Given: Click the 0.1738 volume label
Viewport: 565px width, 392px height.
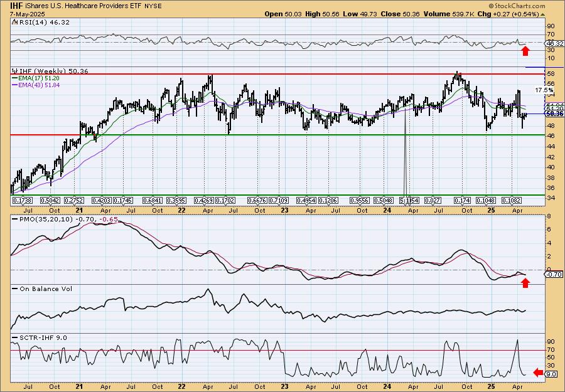Looking at the screenshot, I should 23,200.
